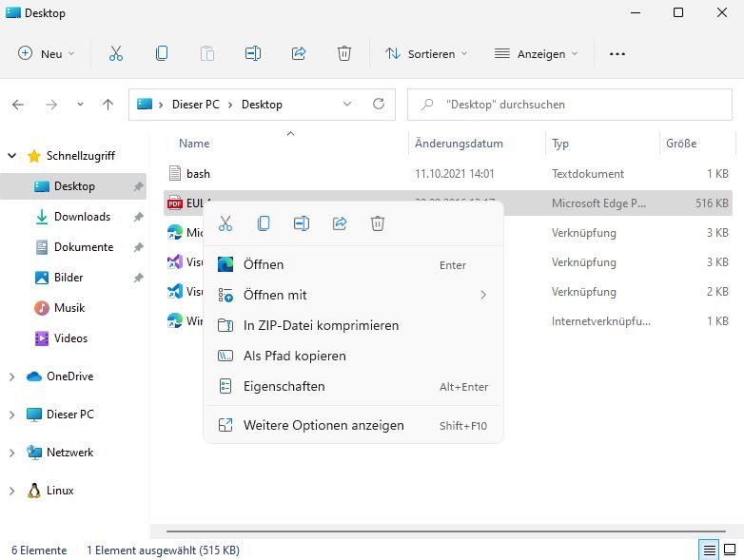Image resolution: width=744 pixels, height=560 pixels.
Task: Click the Textdokument type cell
Action: pos(587,174)
